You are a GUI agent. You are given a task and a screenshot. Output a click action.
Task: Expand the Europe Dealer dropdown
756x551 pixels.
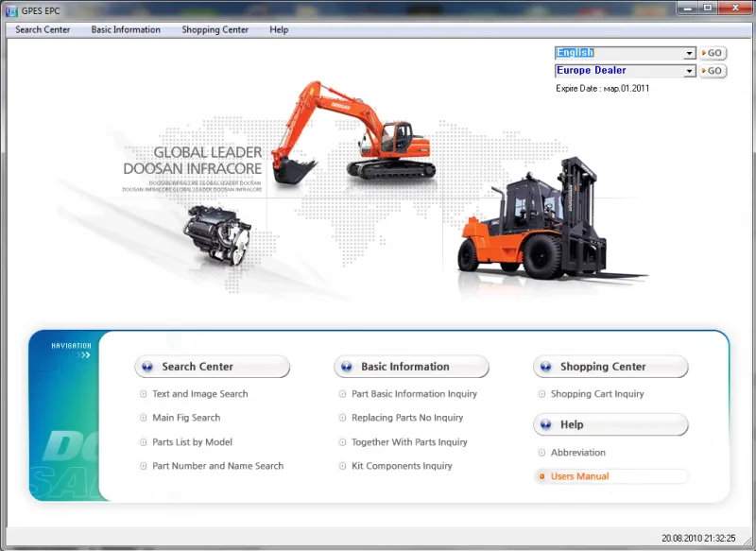coord(690,71)
